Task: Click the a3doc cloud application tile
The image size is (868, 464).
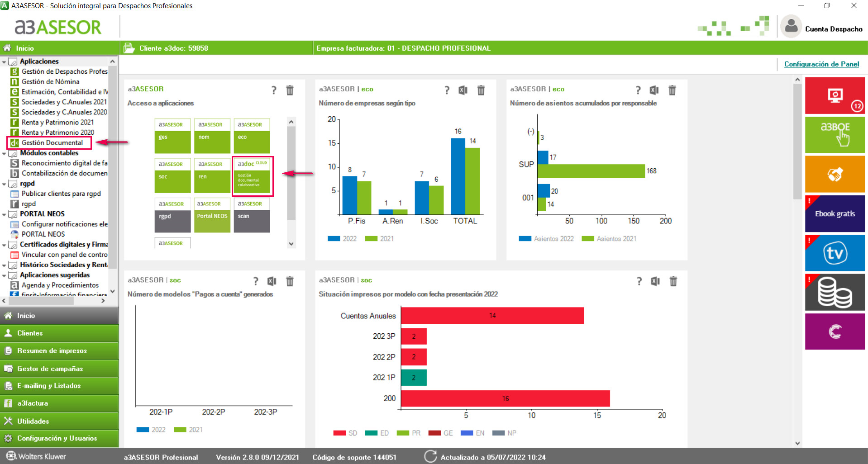Action: pos(253,176)
